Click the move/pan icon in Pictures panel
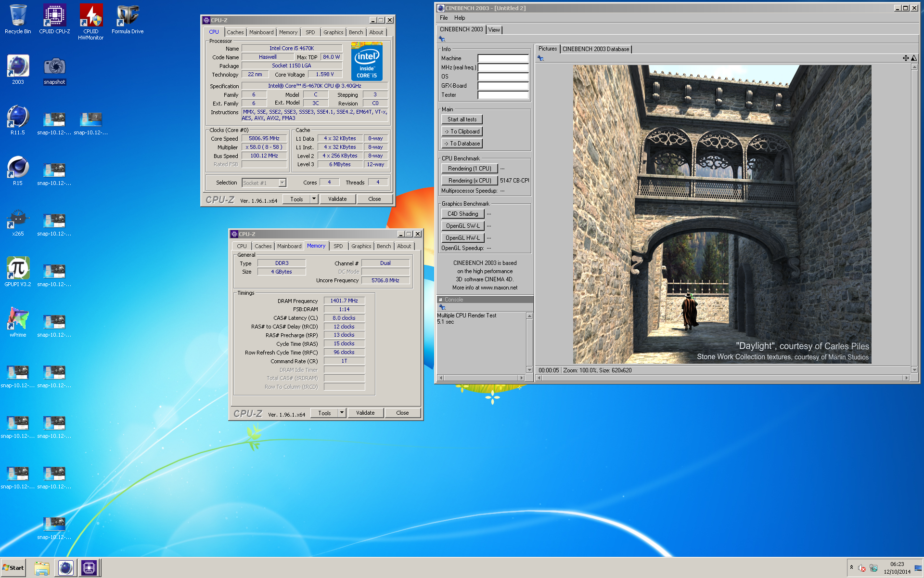Screen dimensions: 924x578 click(906, 58)
